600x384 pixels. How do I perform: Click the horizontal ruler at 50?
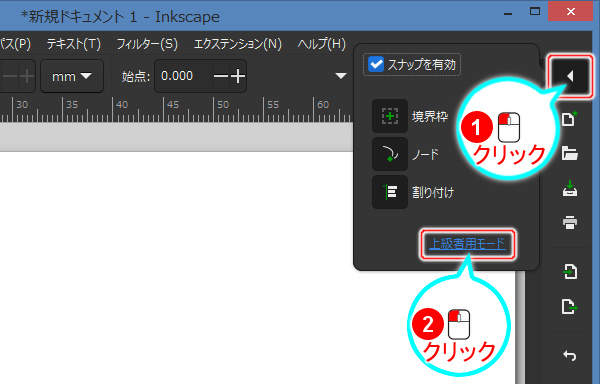click(x=223, y=105)
